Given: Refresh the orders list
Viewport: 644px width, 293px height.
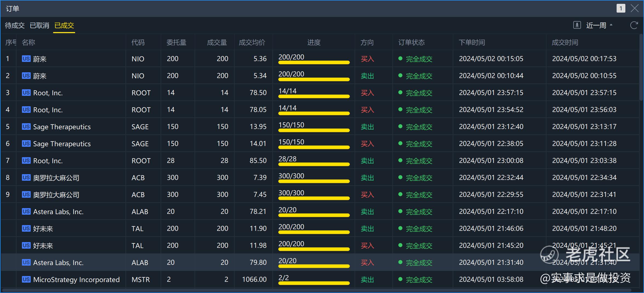Looking at the screenshot, I should coord(634,25).
